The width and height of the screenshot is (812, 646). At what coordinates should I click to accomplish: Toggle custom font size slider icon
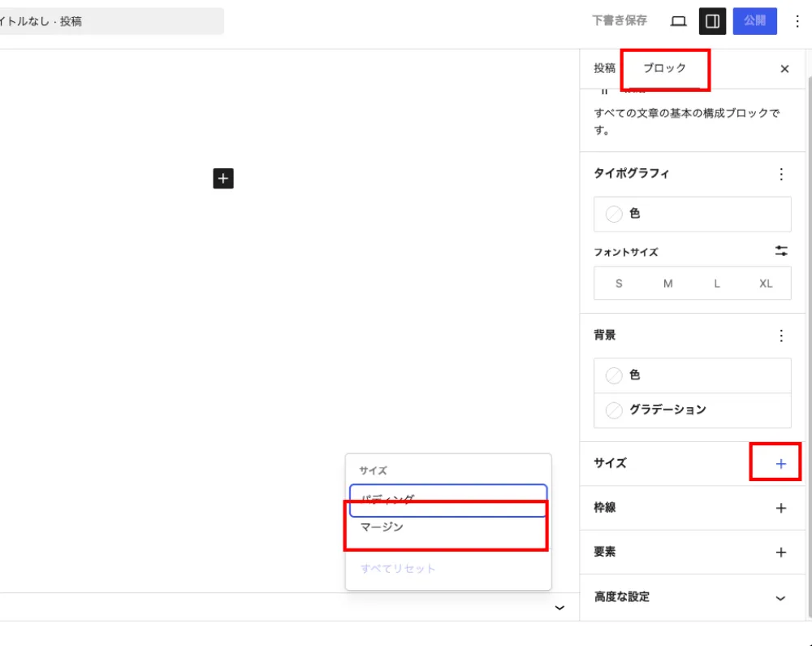[x=781, y=252]
